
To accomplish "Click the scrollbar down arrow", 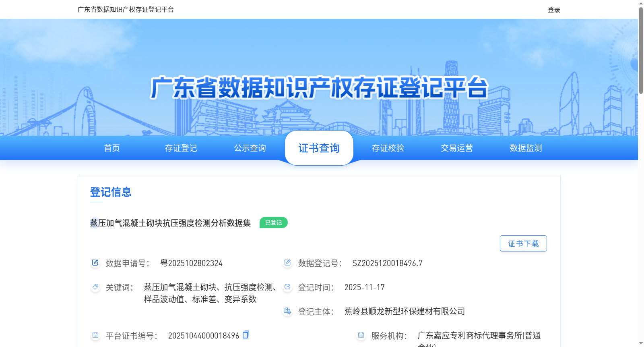I will pos(641,343).
